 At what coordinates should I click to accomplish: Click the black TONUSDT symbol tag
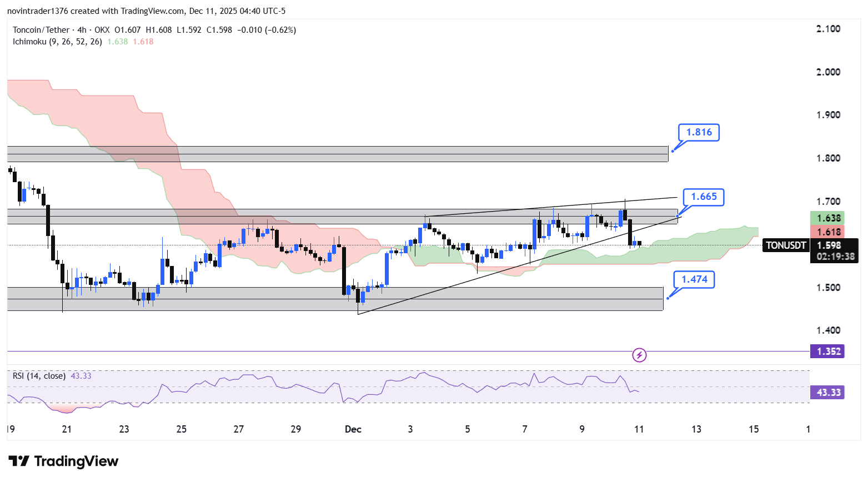click(786, 245)
